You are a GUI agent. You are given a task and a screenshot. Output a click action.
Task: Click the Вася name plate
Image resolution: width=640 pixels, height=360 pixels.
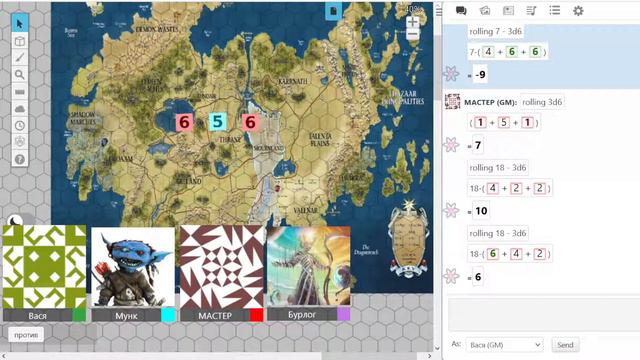tap(38, 315)
